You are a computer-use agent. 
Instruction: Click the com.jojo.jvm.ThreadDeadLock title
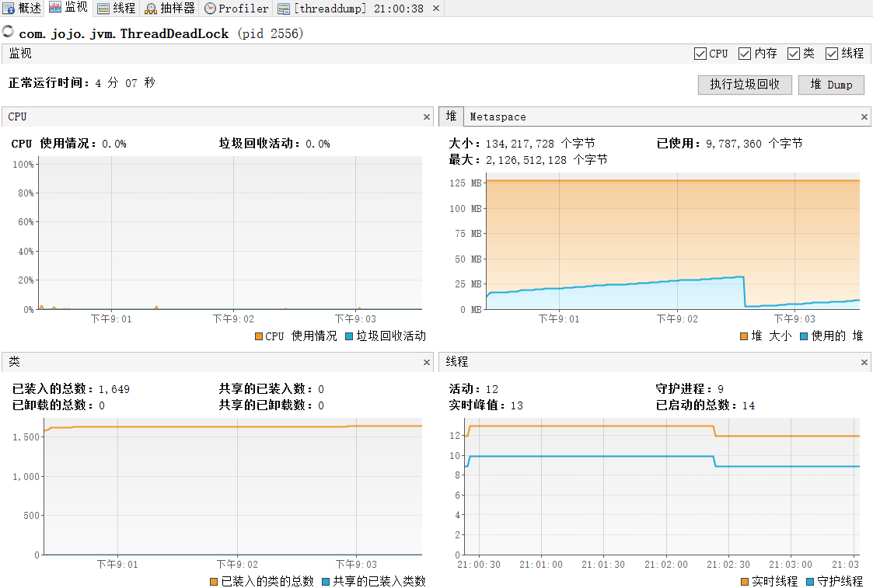click(x=124, y=33)
